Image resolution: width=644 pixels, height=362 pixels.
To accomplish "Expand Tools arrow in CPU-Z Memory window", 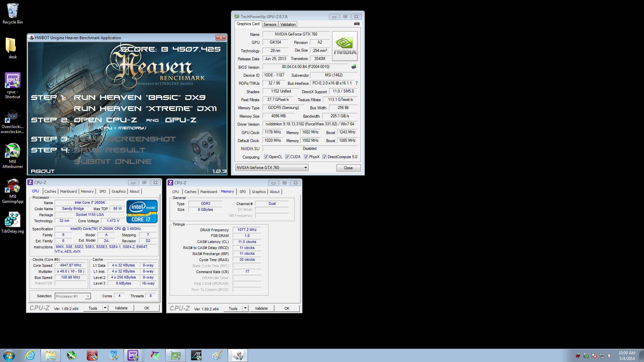I will pos(245,308).
